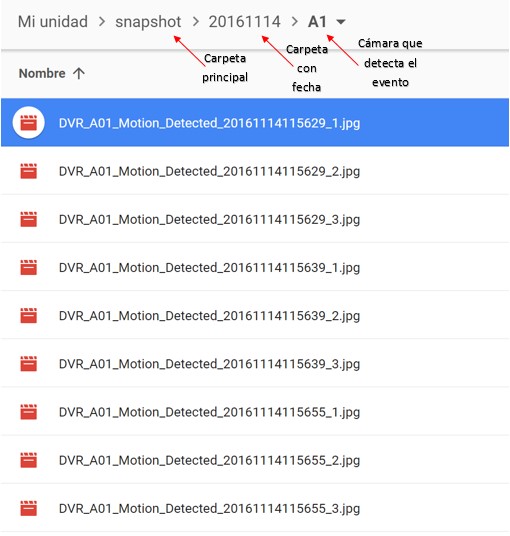Click the red icon beside 20161114115629_2.jpg
The image size is (510, 536).
[x=28, y=171]
